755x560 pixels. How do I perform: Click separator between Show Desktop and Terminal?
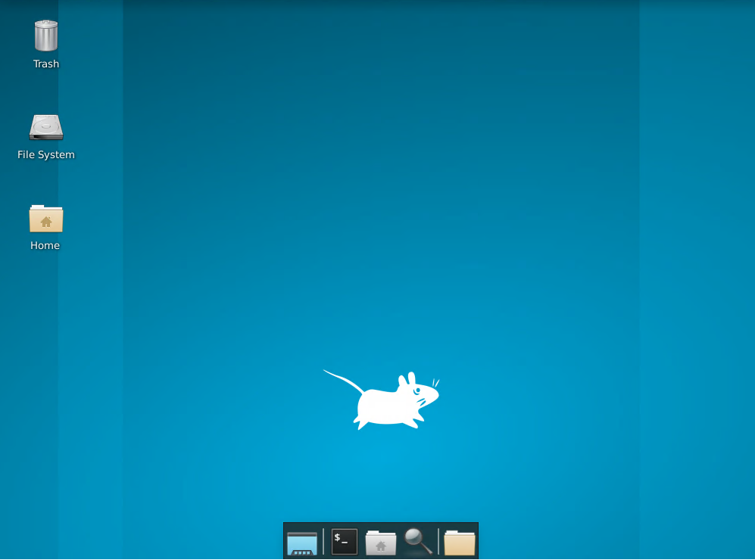pyautogui.click(x=323, y=542)
